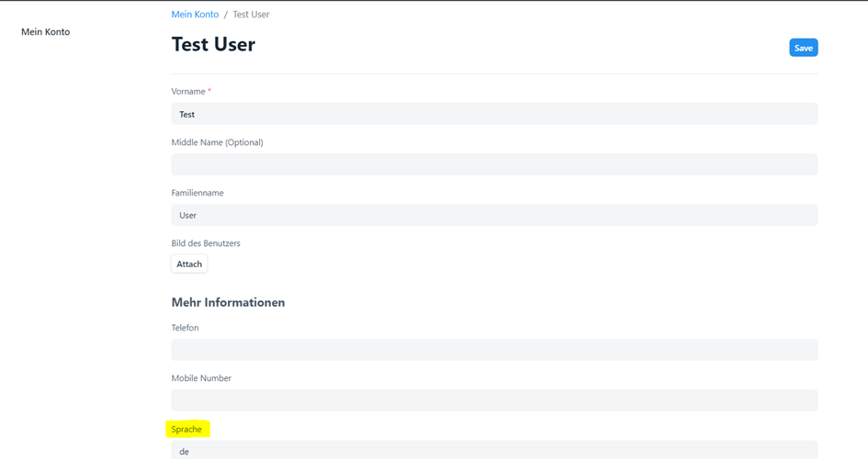Focus the Vorname field containing Test

494,114
